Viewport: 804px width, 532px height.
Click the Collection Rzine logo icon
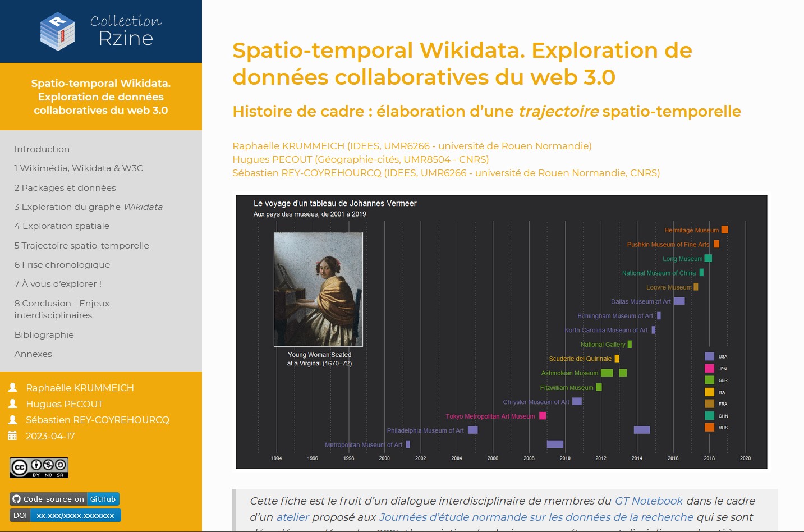coord(57,31)
